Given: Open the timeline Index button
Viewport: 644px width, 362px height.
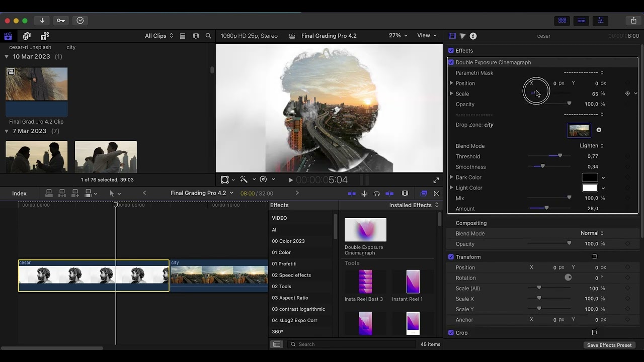Looking at the screenshot, I should click(19, 194).
